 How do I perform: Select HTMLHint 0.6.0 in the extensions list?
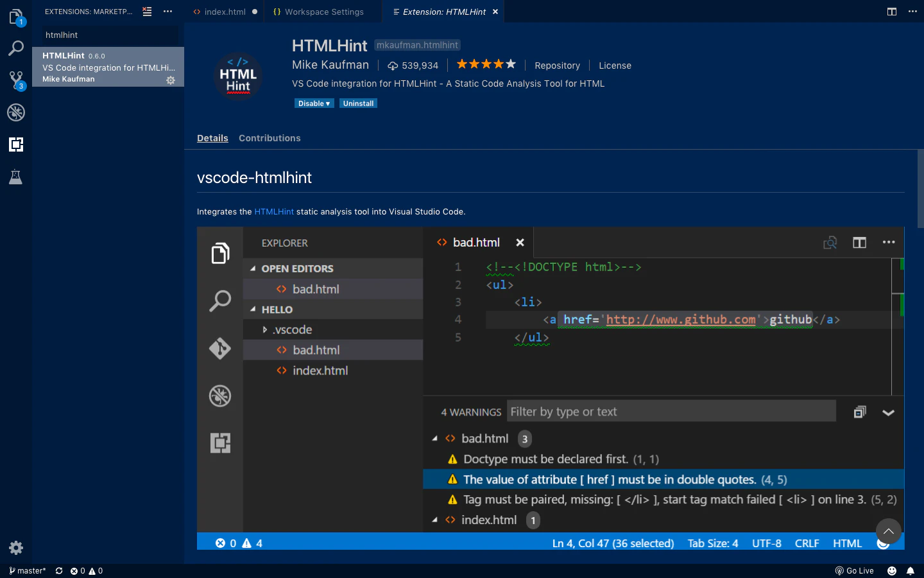click(108, 67)
